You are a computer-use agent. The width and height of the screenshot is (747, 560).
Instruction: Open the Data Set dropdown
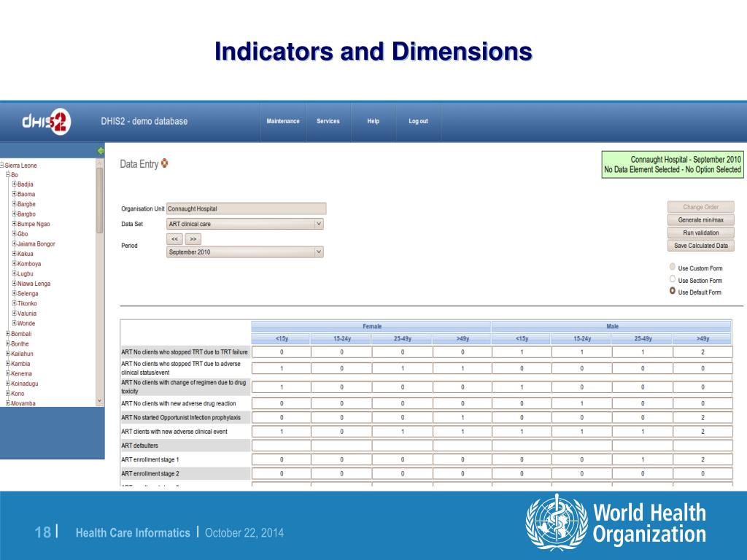(x=245, y=224)
